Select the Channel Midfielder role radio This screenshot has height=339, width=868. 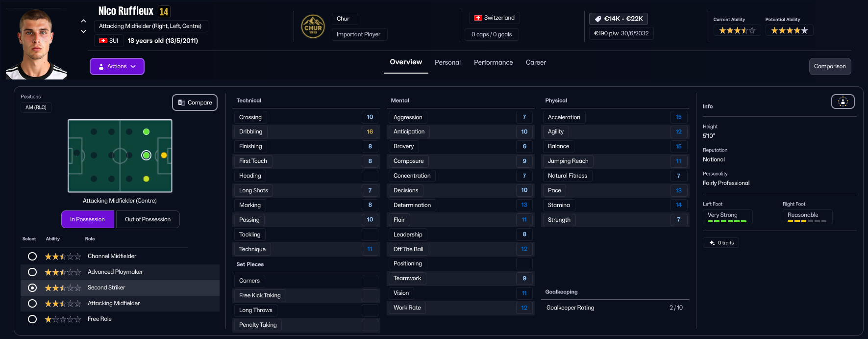(x=32, y=256)
